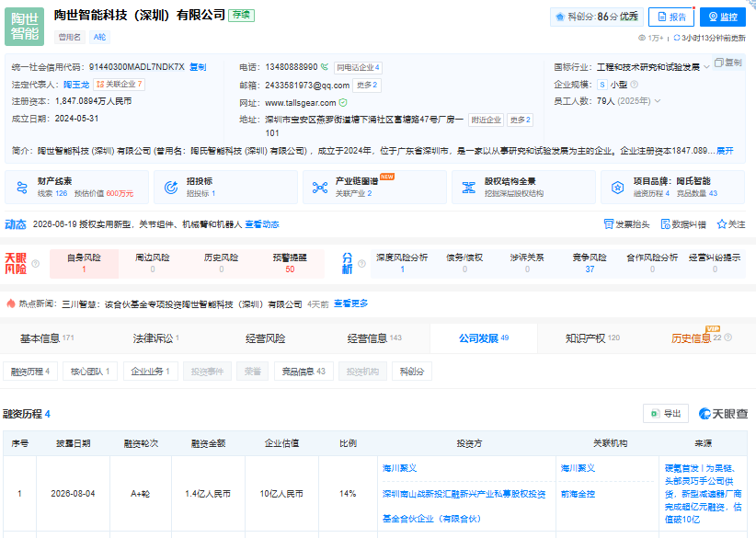Screen dimensions: 756x538
Task: Click the 天眼查 logo near 导出
Action: tap(723, 413)
